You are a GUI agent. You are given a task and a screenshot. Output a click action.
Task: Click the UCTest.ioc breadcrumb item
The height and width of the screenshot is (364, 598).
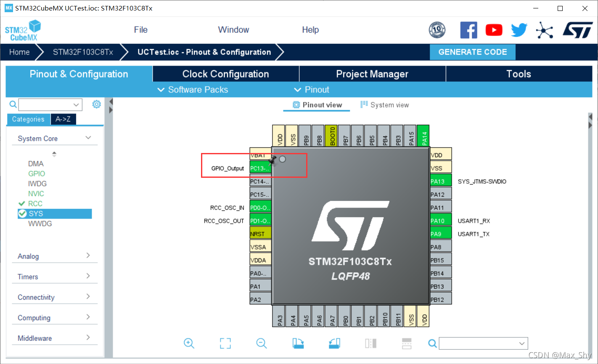(204, 52)
